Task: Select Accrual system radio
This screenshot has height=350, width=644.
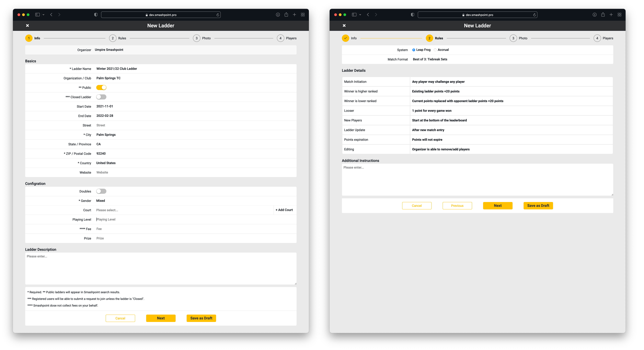Action: [435, 50]
